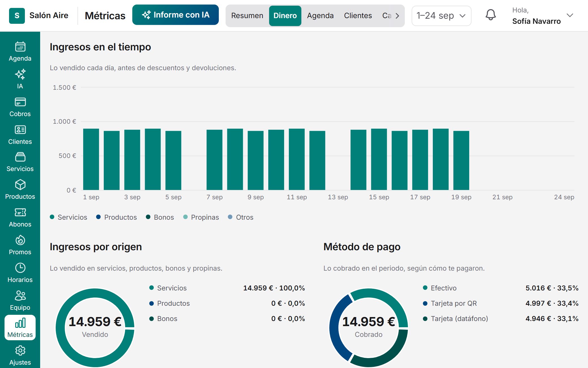Open the IA sparkle section in sidebar
This screenshot has width=588, height=368.
20,79
